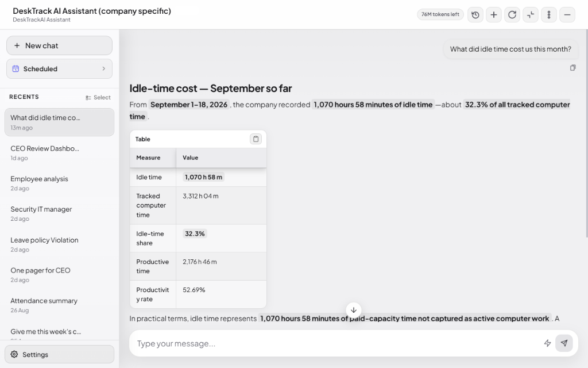Start new conversation with plus icon
This screenshot has width=588, height=368.
pyautogui.click(x=493, y=15)
